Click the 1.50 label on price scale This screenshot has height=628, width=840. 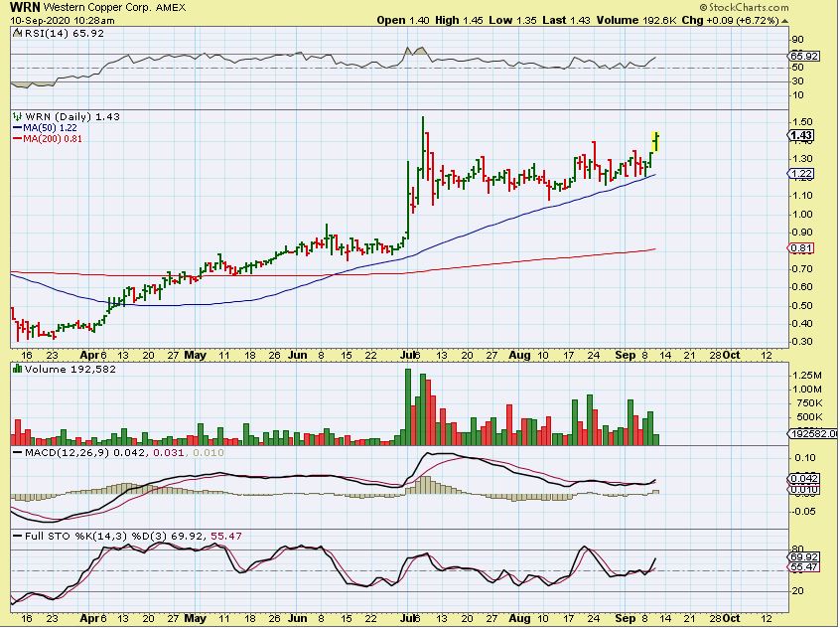coord(802,122)
